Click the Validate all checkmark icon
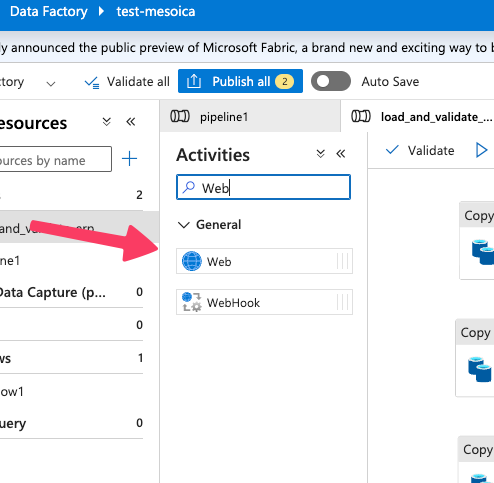Viewport: 494px width, 483px height. click(92, 82)
